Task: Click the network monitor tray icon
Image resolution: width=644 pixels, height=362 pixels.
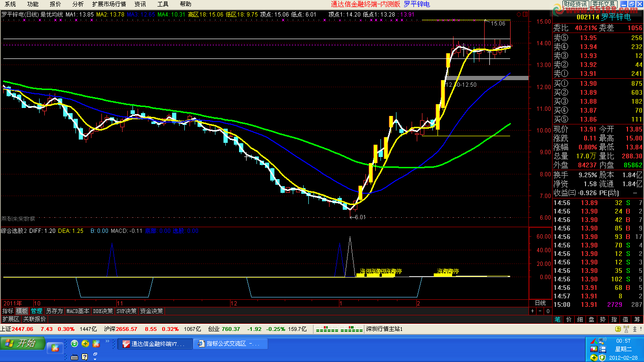Action: pyautogui.click(x=602, y=340)
